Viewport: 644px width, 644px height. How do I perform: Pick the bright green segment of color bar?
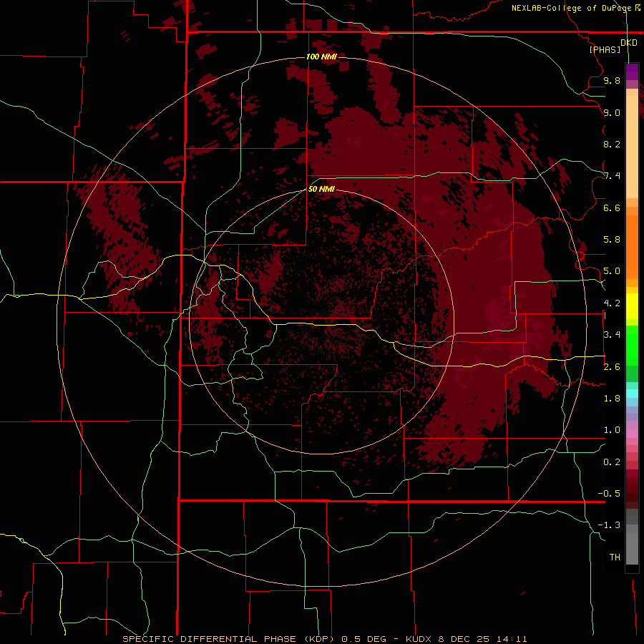point(632,345)
